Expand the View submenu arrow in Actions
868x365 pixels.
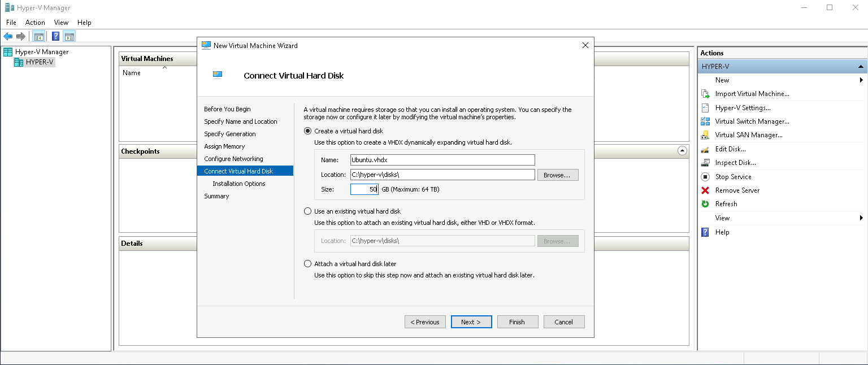tap(861, 218)
